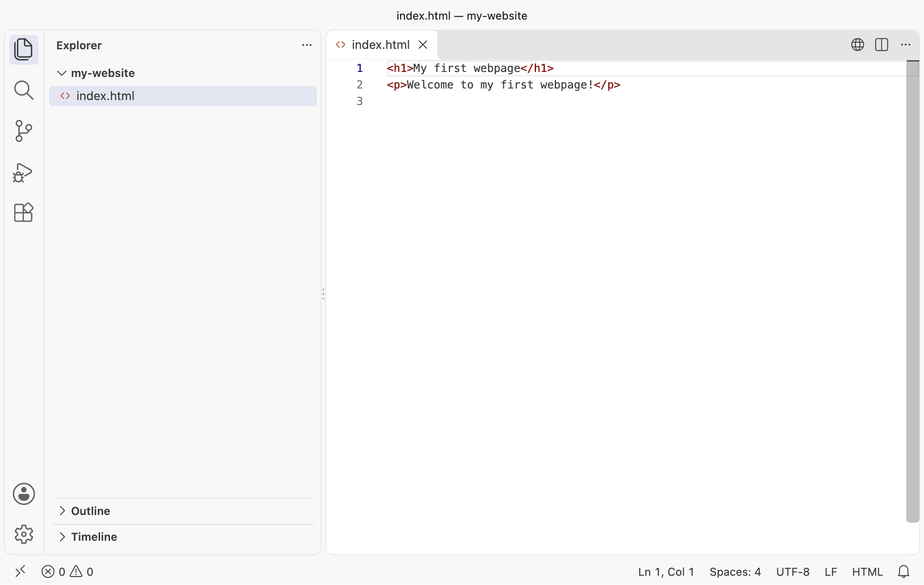Click the Explorer more actions ellipsis
Screen dimensions: 924x585
point(307,45)
